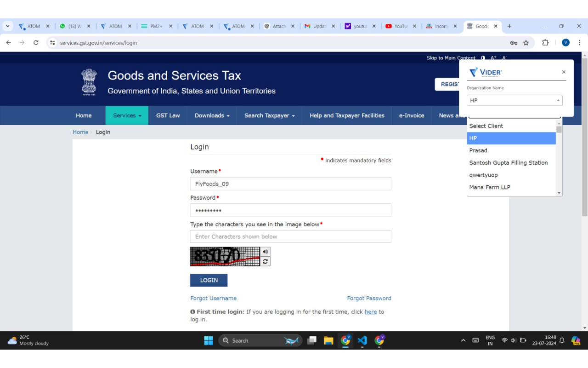Screen dimensions: 588x368
Task: Click the Vider logo in popup
Action: click(485, 72)
